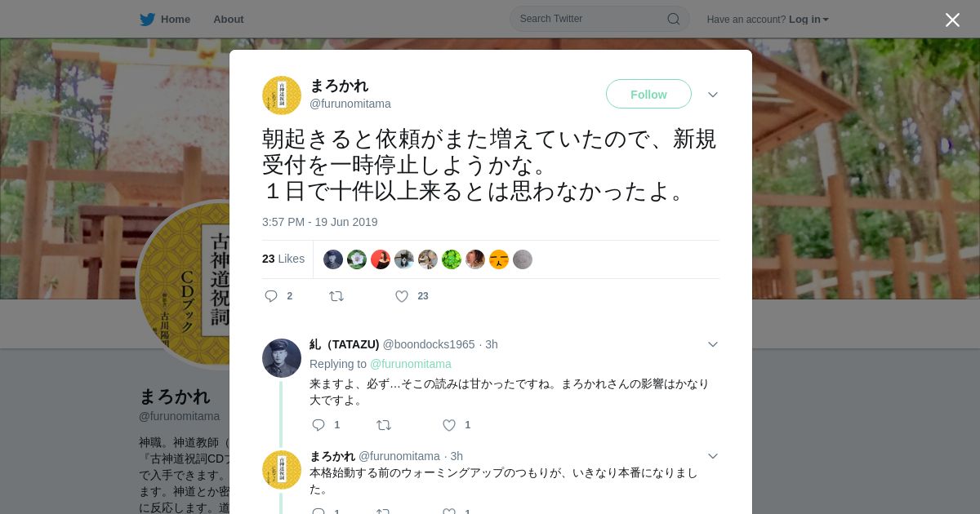Go to the About page
980x514 pixels.
point(229,20)
